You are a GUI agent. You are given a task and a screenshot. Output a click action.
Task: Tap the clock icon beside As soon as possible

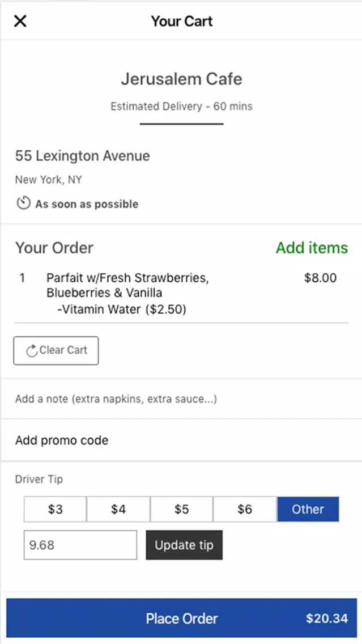coord(23,204)
